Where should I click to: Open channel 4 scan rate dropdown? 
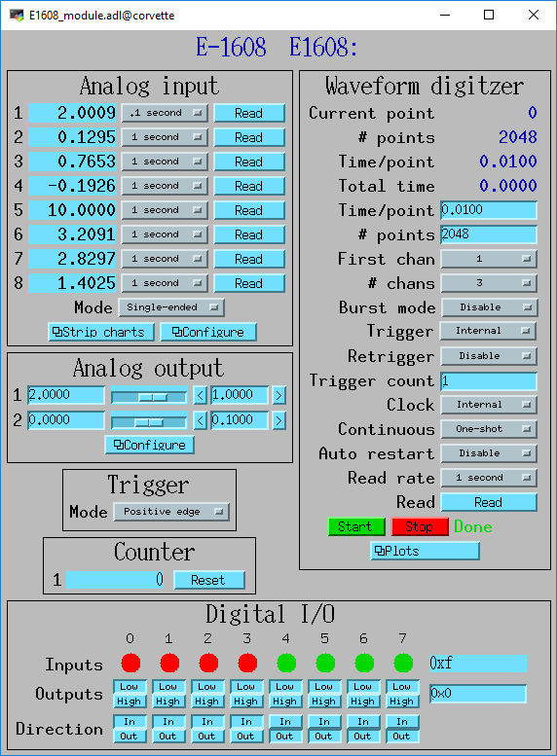pyautogui.click(x=165, y=186)
